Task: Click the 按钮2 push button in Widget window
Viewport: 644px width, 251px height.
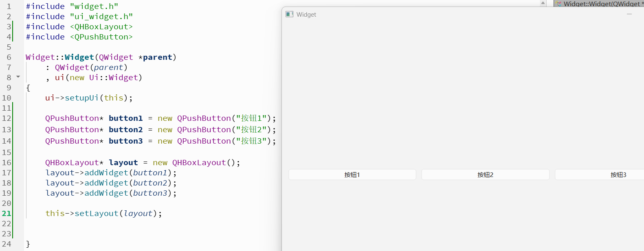Action: (485, 175)
